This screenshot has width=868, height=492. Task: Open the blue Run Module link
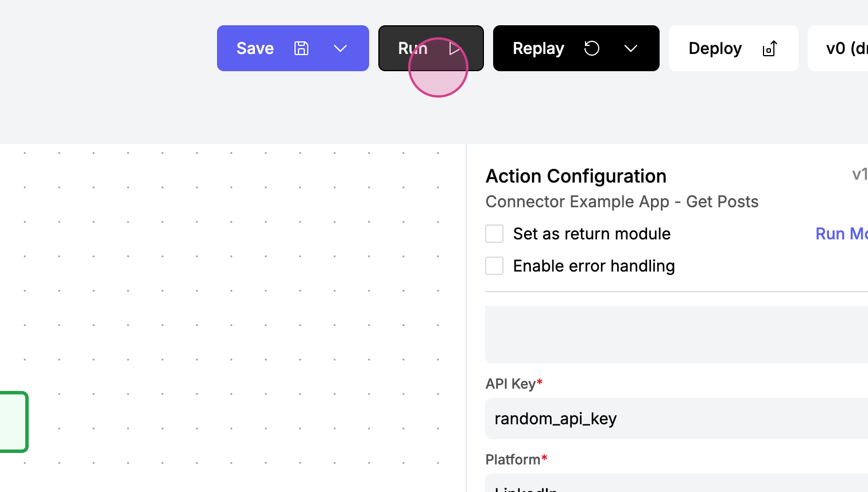coord(841,234)
